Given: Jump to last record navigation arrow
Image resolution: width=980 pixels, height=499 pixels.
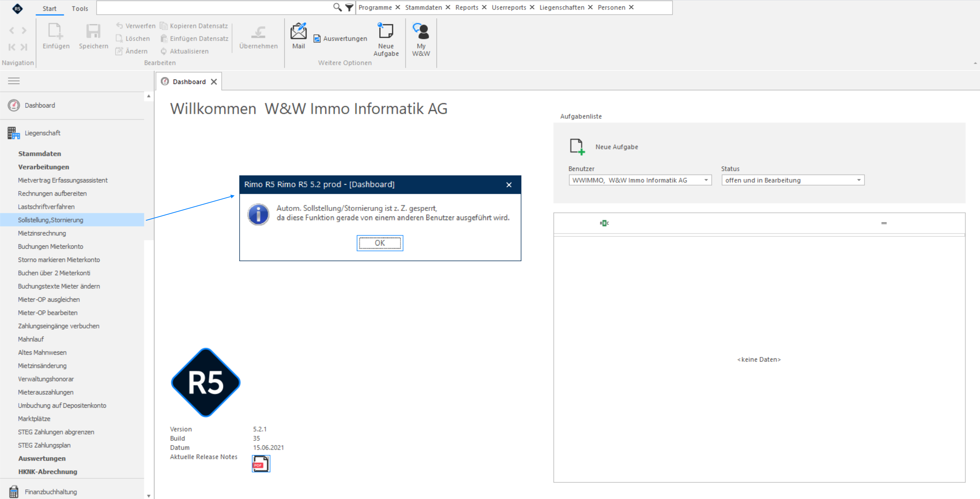Looking at the screenshot, I should click(24, 47).
